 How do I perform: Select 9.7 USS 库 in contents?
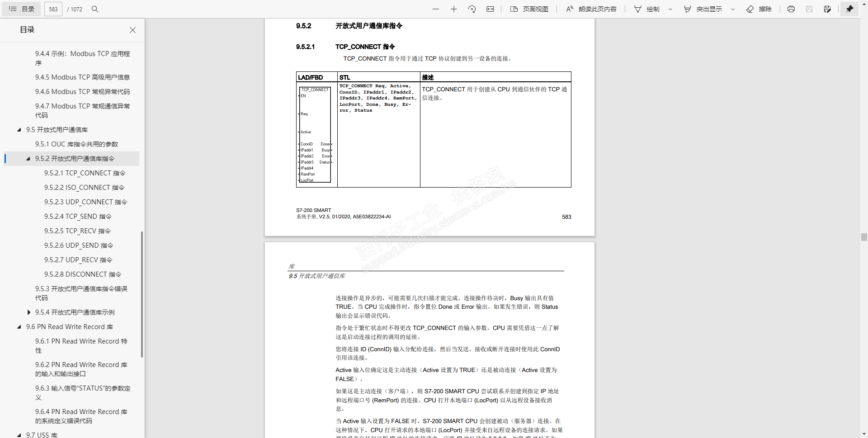[x=42, y=435]
